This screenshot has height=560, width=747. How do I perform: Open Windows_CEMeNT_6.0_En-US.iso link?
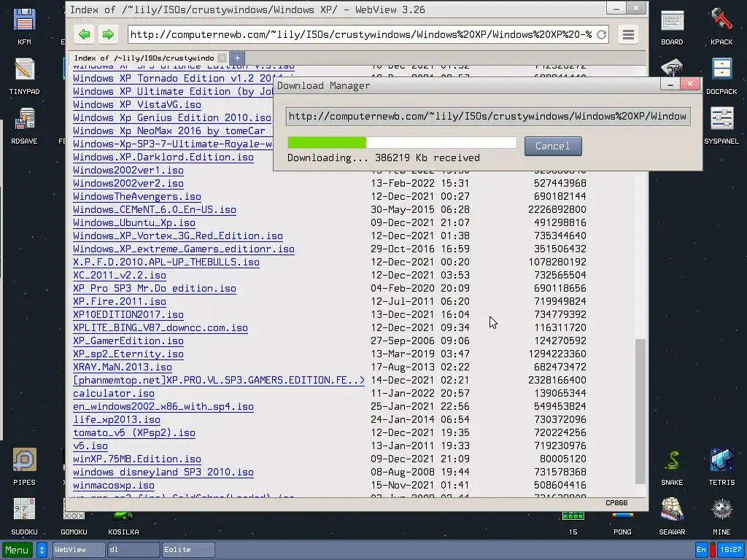pos(155,209)
